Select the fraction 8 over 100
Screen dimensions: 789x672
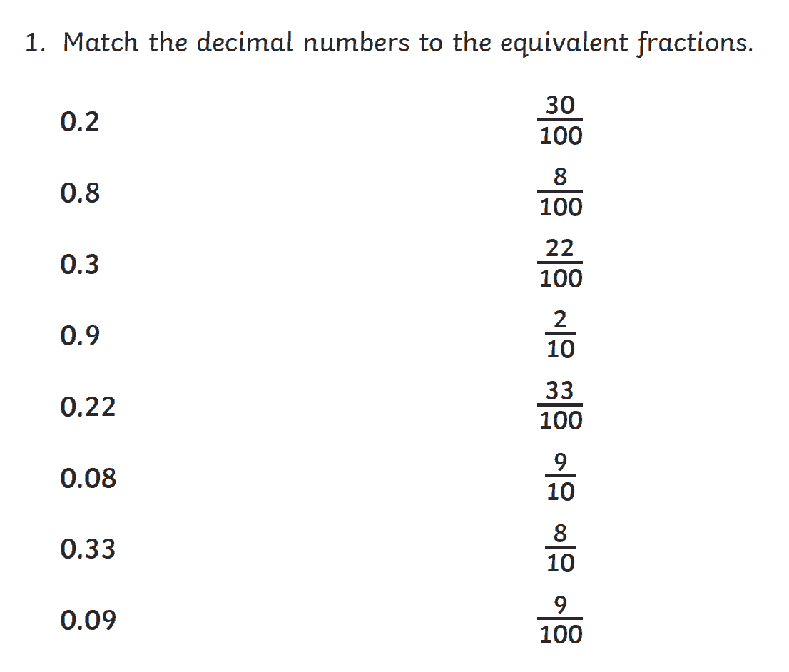(561, 192)
